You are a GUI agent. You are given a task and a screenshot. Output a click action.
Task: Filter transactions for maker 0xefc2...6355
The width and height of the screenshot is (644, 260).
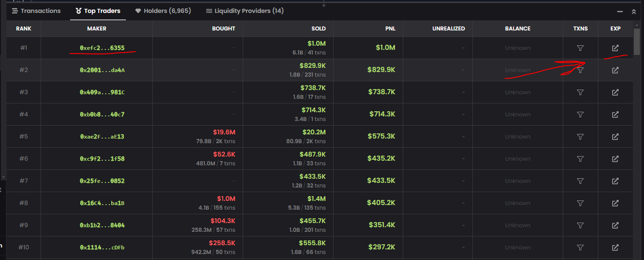point(580,48)
